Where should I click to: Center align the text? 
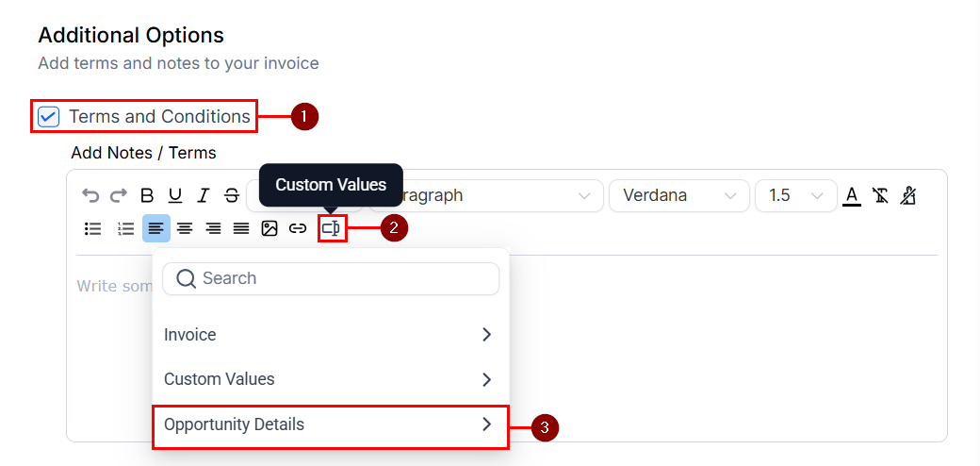coord(185,228)
